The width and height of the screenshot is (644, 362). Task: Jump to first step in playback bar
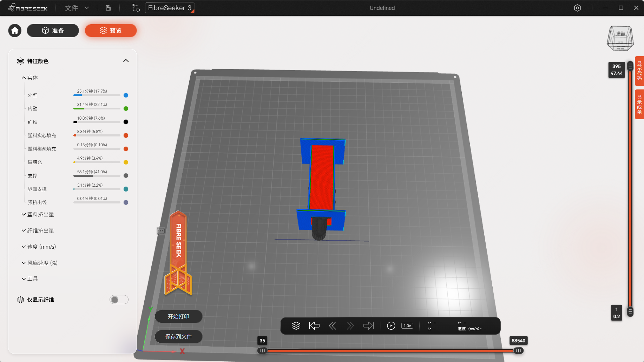tap(314, 326)
